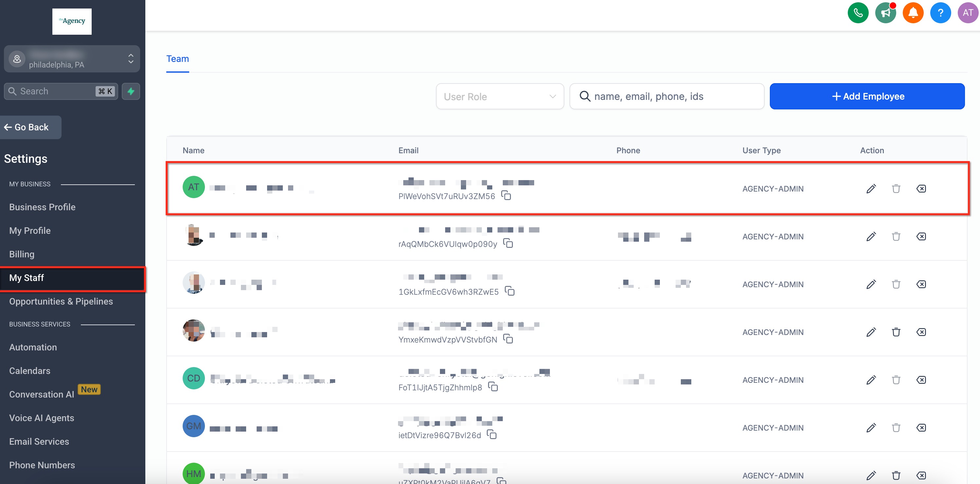
Task: Open the AT profile avatar menu
Action: pos(968,13)
